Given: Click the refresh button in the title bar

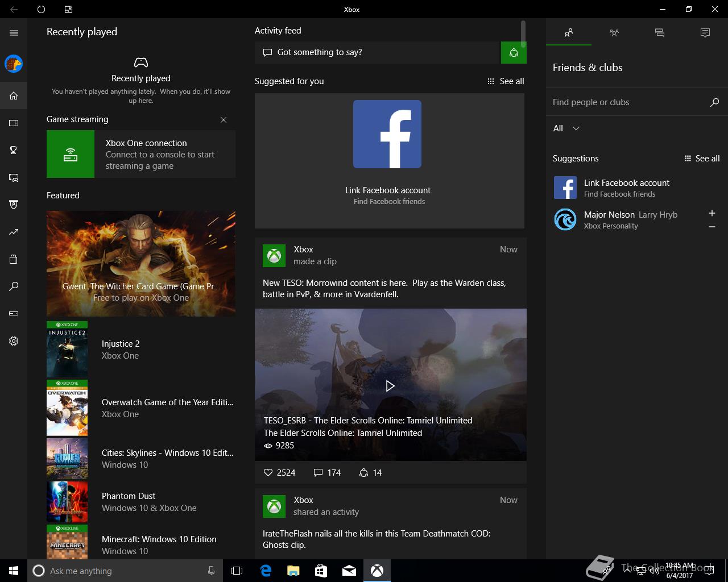Looking at the screenshot, I should (41, 9).
